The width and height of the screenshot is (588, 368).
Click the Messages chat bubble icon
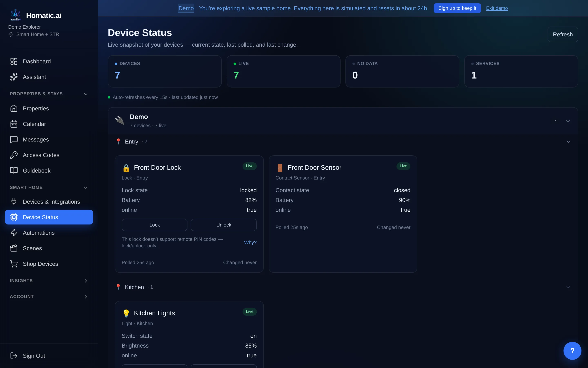click(14, 139)
